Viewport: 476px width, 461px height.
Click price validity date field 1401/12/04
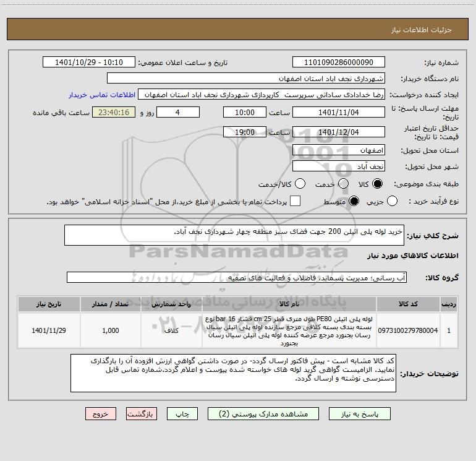pyautogui.click(x=339, y=132)
